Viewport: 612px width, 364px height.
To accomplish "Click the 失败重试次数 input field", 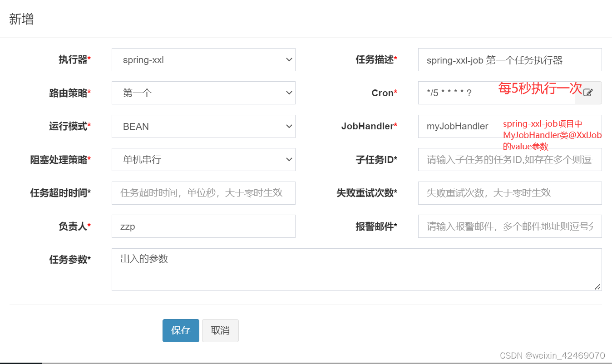I will click(x=510, y=193).
